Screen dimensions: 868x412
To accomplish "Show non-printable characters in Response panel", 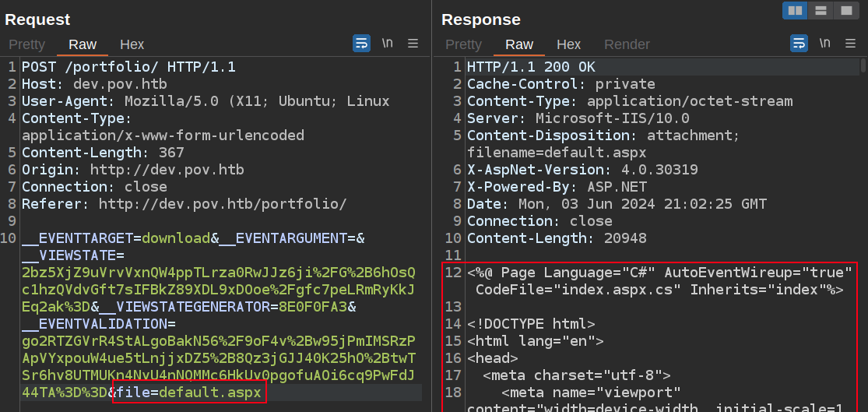I will click(824, 44).
